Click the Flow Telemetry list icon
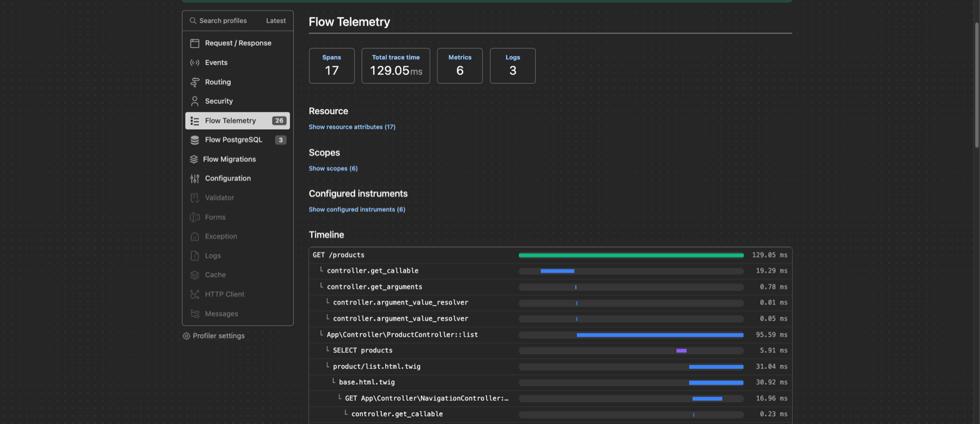The height and width of the screenshot is (424, 980). [x=195, y=121]
